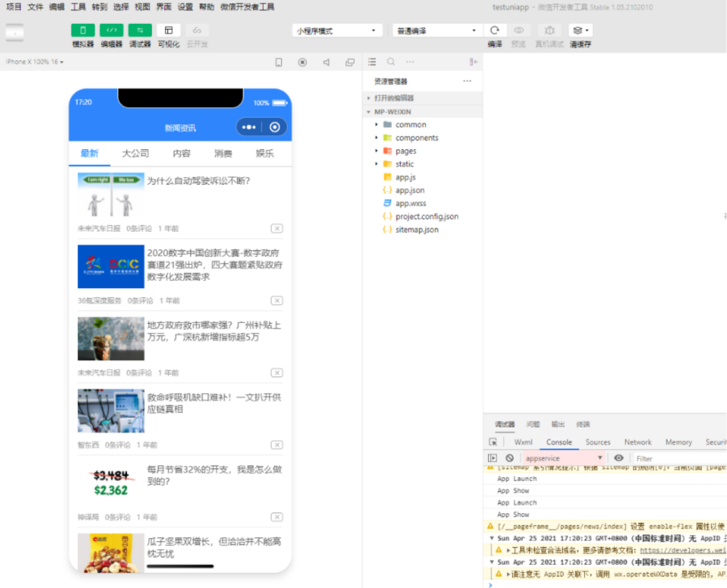The image size is (727, 588).
Task: Click the search icon in editor sidebar
Action: (x=391, y=62)
